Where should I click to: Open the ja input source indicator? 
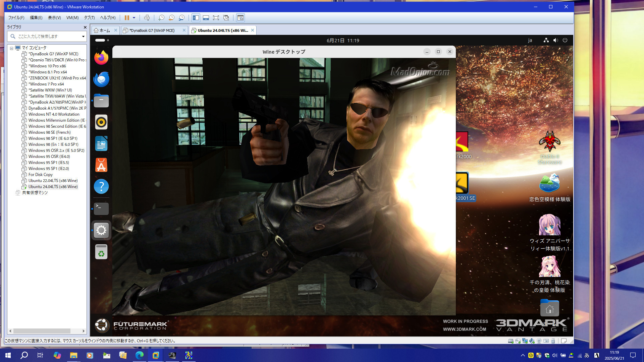point(530,41)
